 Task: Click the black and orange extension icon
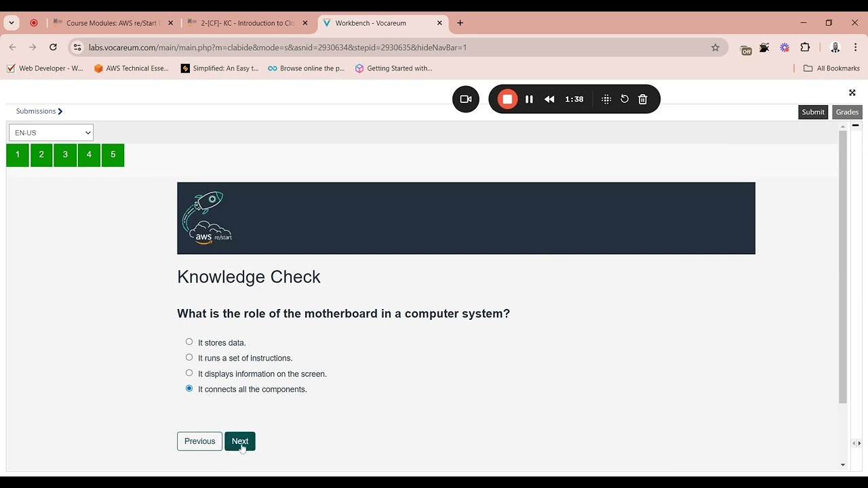click(764, 47)
